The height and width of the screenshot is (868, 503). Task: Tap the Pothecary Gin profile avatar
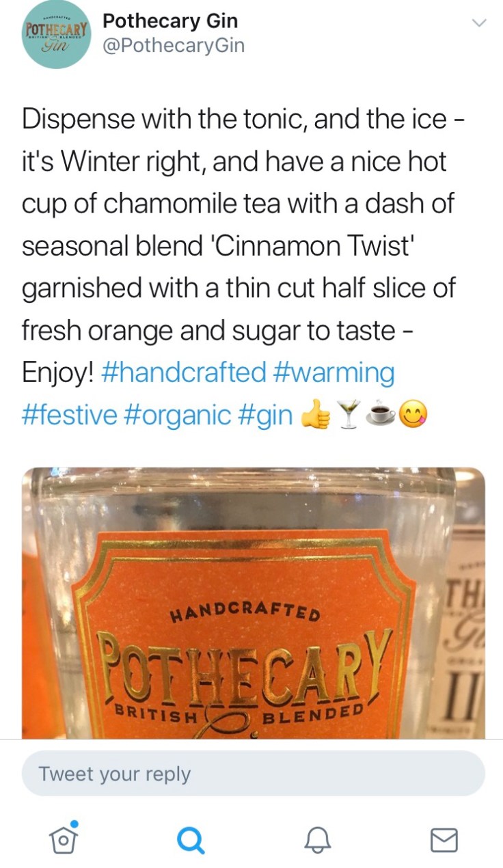pyautogui.click(x=57, y=36)
